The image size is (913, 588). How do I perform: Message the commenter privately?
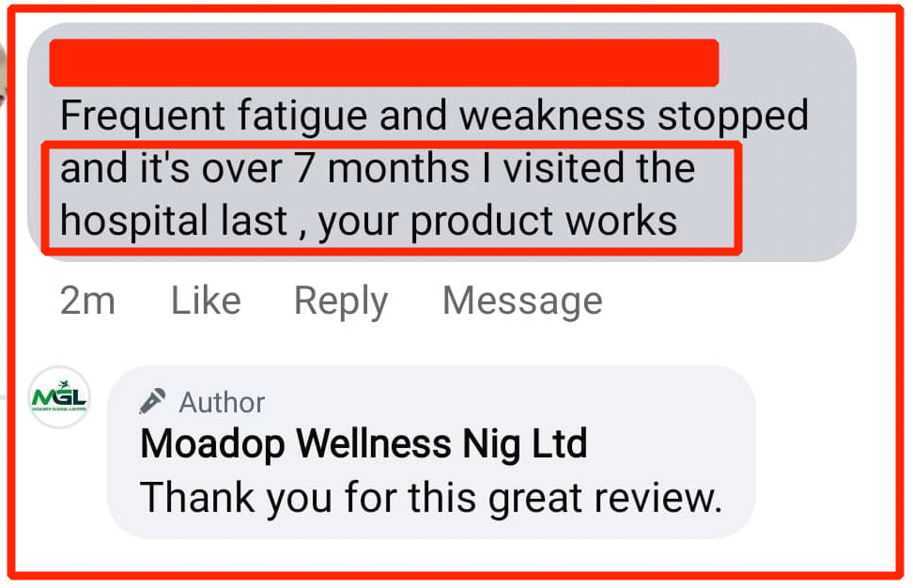click(522, 302)
